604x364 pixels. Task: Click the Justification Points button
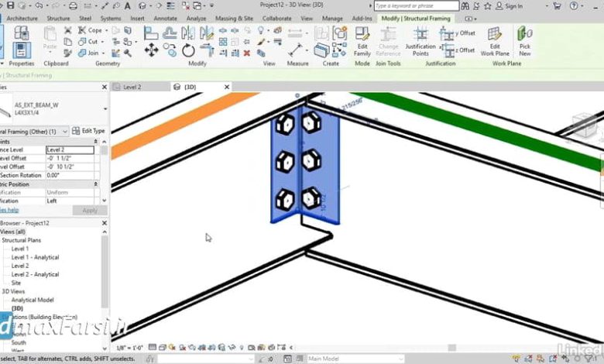(x=420, y=42)
